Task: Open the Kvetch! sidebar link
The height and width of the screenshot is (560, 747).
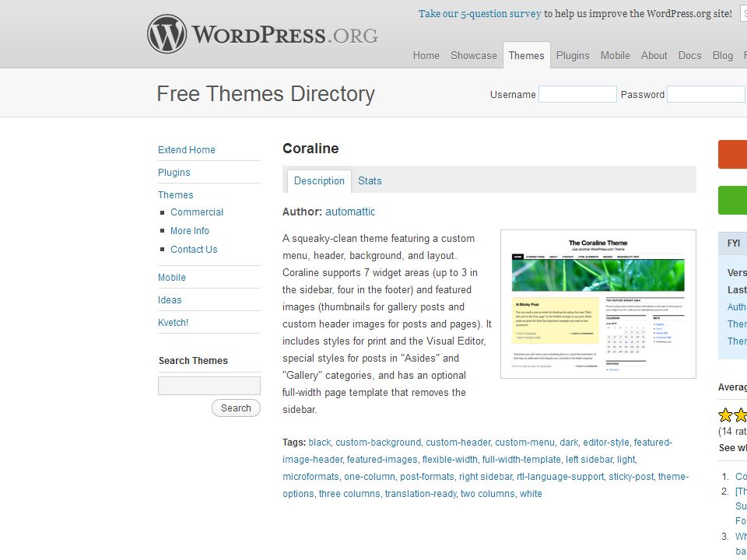Action: 173,322
